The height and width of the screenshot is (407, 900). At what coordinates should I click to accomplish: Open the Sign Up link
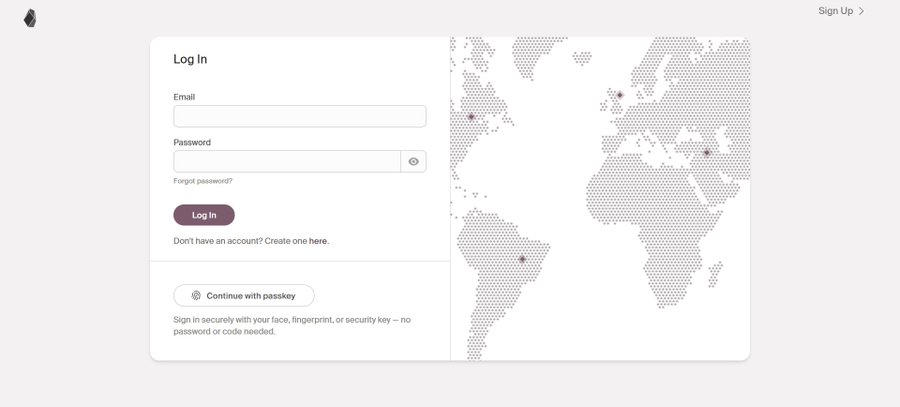(x=836, y=11)
